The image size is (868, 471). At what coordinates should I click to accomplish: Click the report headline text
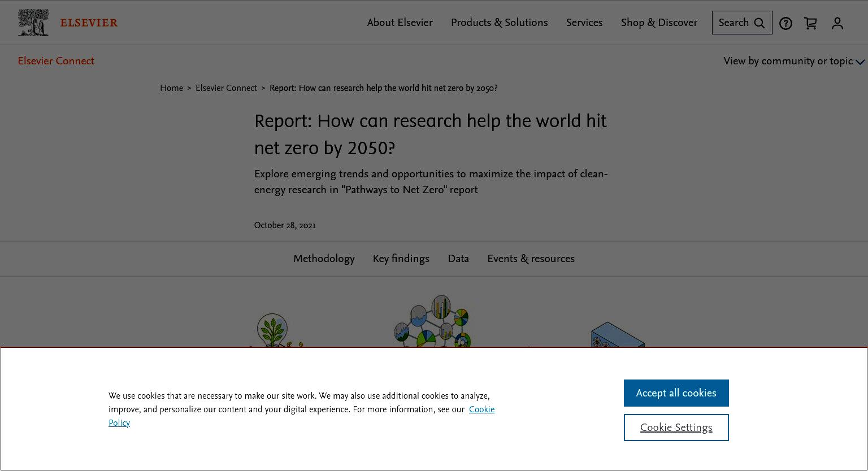click(x=431, y=134)
